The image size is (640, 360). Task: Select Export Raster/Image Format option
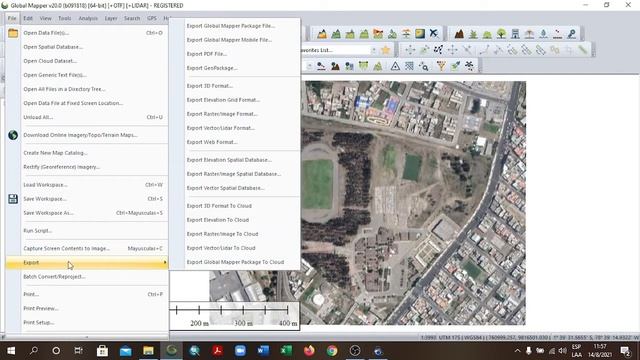coord(235,114)
